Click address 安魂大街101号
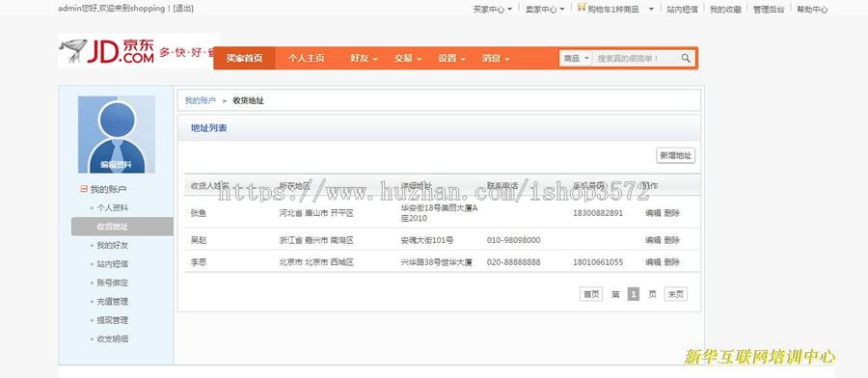The height and width of the screenshot is (378, 868). click(427, 240)
